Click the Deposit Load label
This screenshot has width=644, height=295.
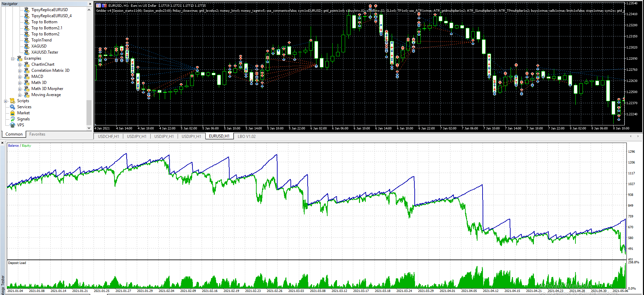tap(17, 263)
